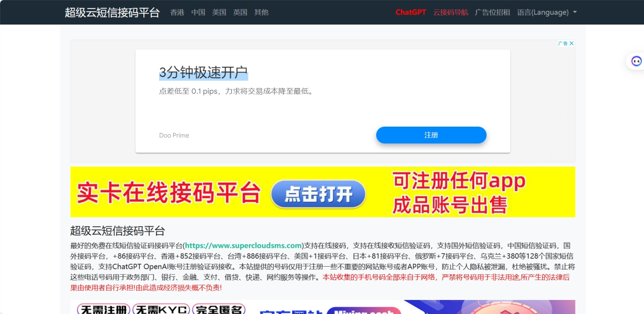Screen dimensions: 644x314
Task: Open the 香港 country menu
Action: (x=177, y=12)
